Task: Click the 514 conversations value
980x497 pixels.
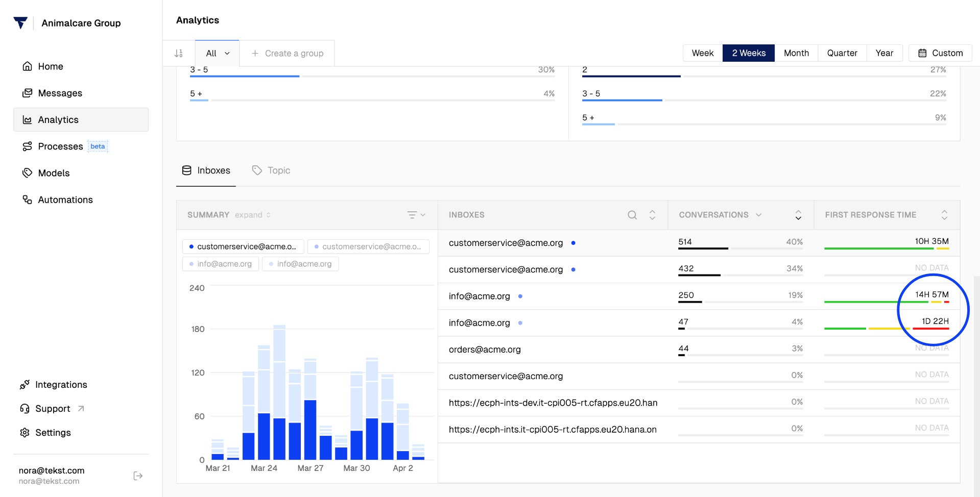Action: 685,242
